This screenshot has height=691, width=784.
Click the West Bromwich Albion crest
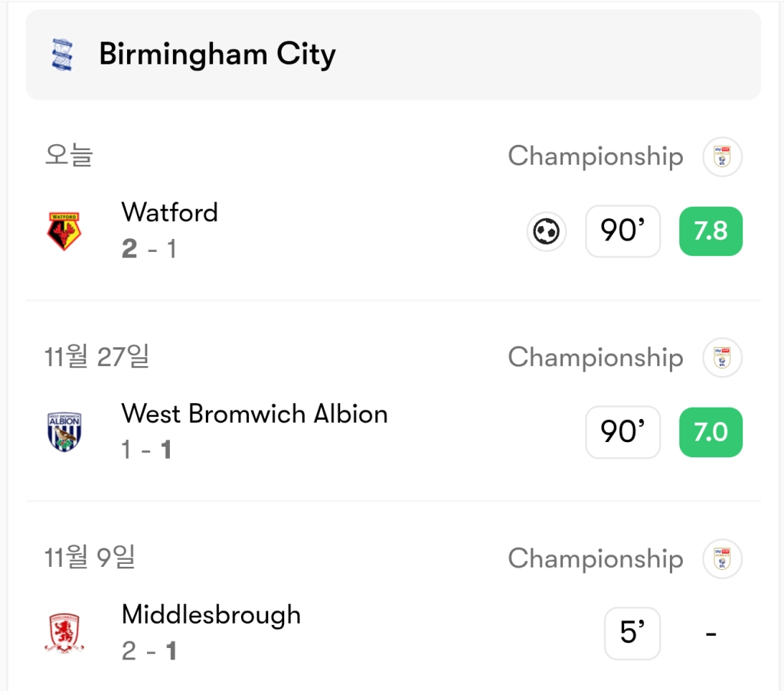(x=64, y=431)
